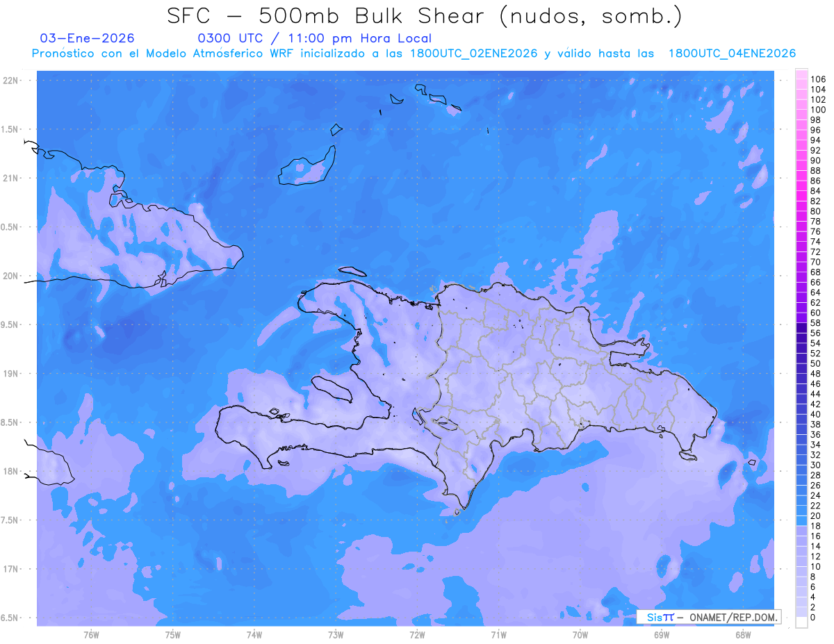The width and height of the screenshot is (834, 644).
Task: Click the "74W" longitude axis label
Action: click(x=254, y=634)
